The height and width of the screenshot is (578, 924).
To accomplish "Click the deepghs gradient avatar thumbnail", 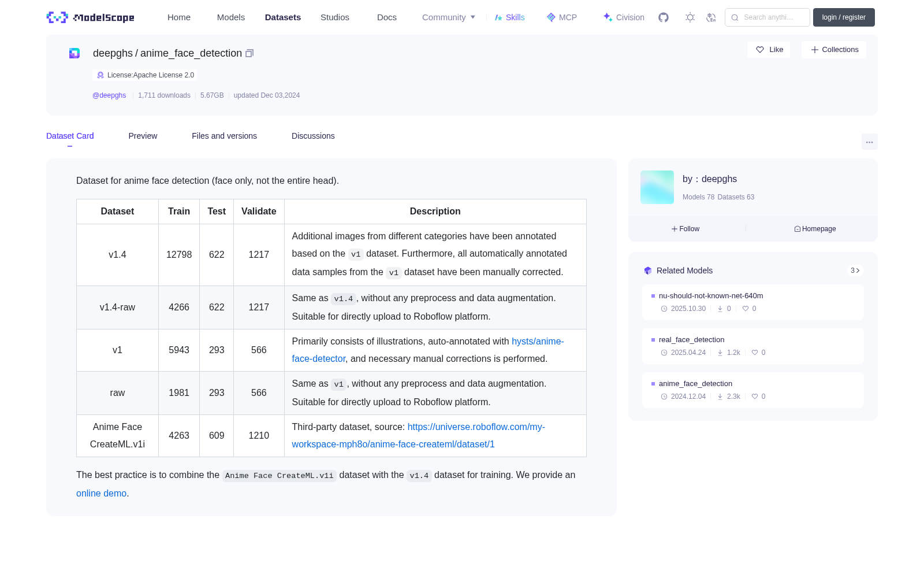I will (x=657, y=187).
